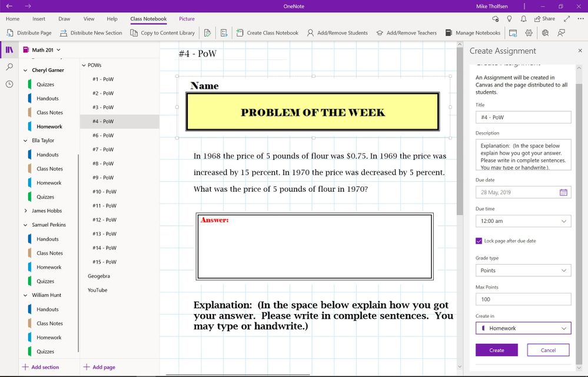Open notifications bell icon
588x377 pixels.
(523, 19)
